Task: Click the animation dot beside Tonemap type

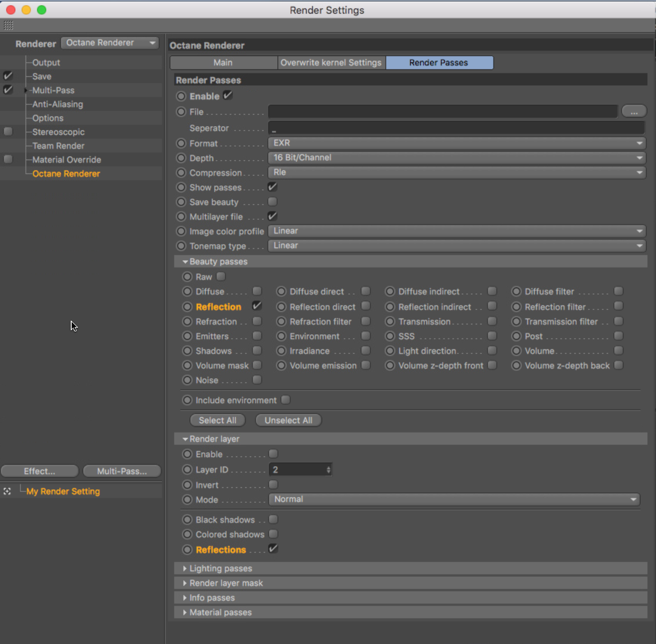Action: [x=181, y=246]
